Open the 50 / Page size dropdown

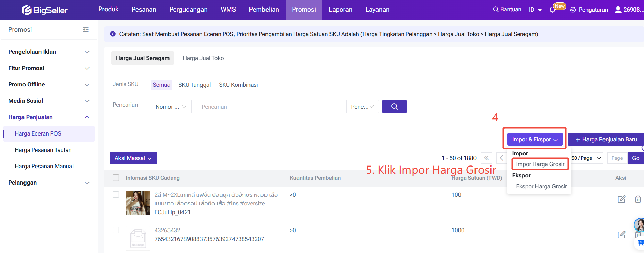586,158
